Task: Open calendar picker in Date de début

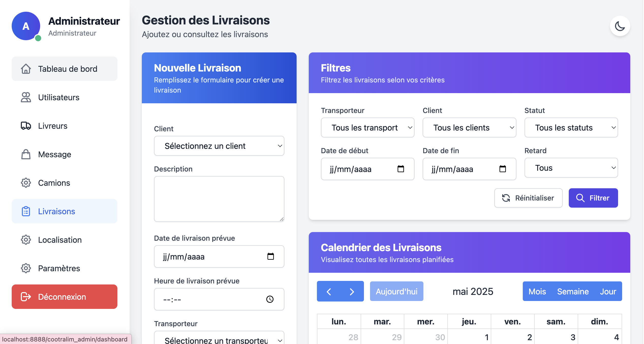Action: [401, 169]
